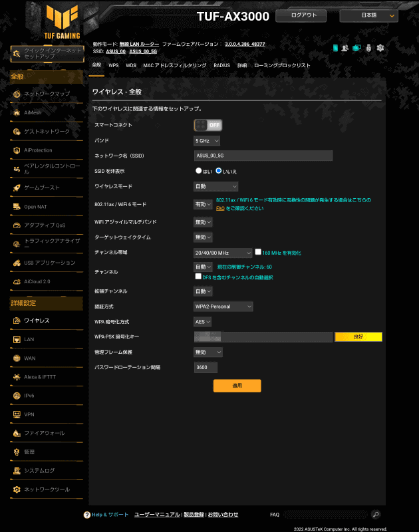Click the FAQ search input field

(326, 515)
